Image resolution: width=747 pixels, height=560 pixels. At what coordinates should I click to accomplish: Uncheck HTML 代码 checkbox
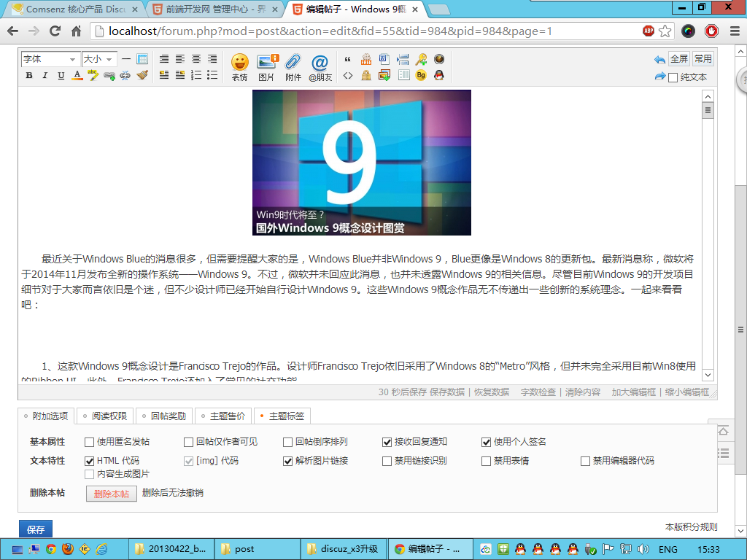pos(89,461)
